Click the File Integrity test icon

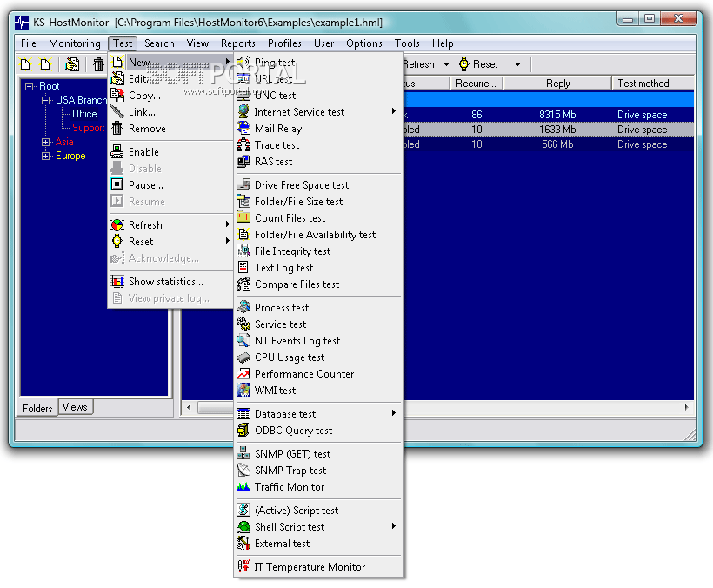(243, 251)
